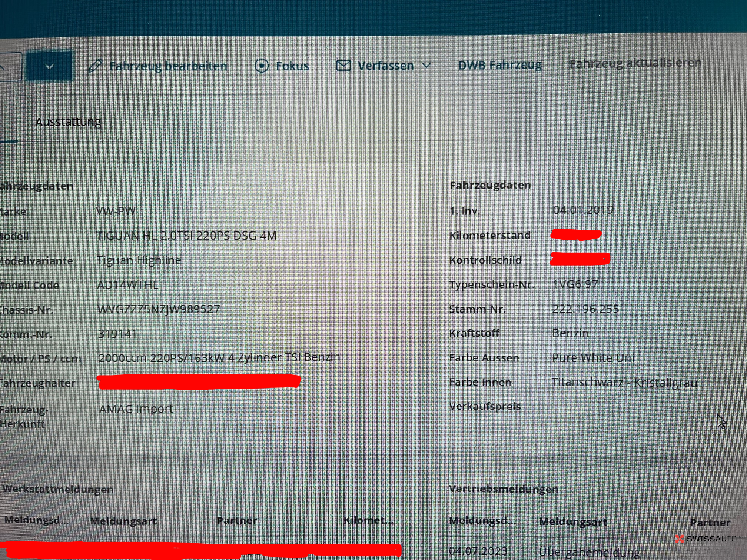Open DWB Fahrzeug
Image resolution: width=747 pixels, height=560 pixels.
pyautogui.click(x=500, y=65)
